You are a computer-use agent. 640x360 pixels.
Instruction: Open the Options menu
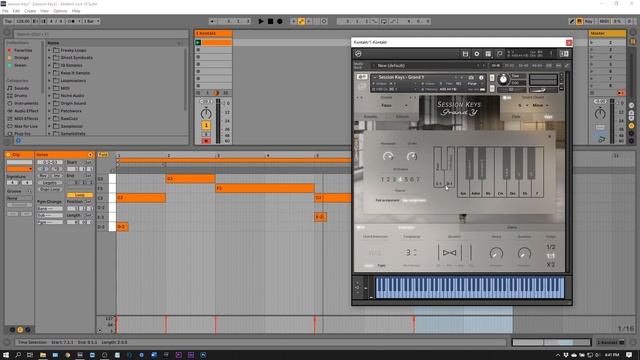tap(60, 11)
